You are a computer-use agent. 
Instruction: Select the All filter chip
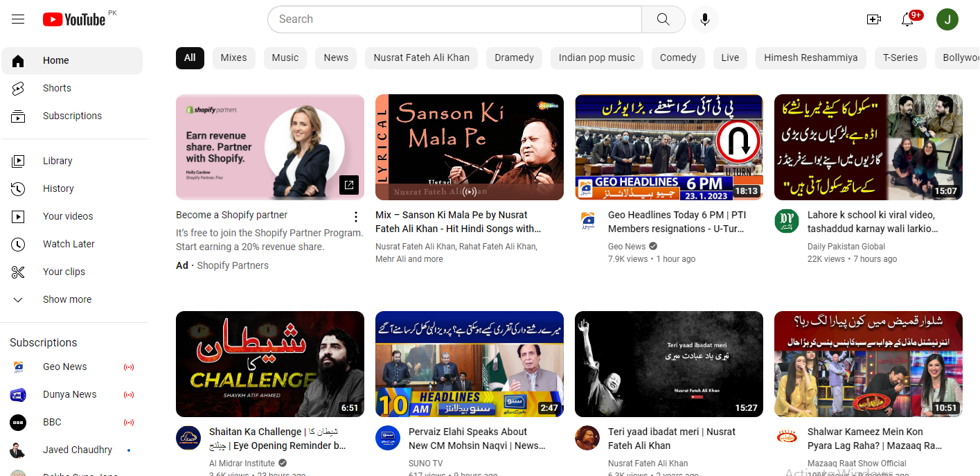click(190, 58)
